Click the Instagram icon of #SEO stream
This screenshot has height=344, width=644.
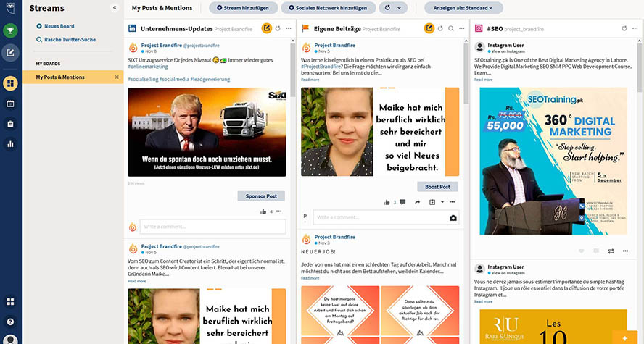point(479,28)
